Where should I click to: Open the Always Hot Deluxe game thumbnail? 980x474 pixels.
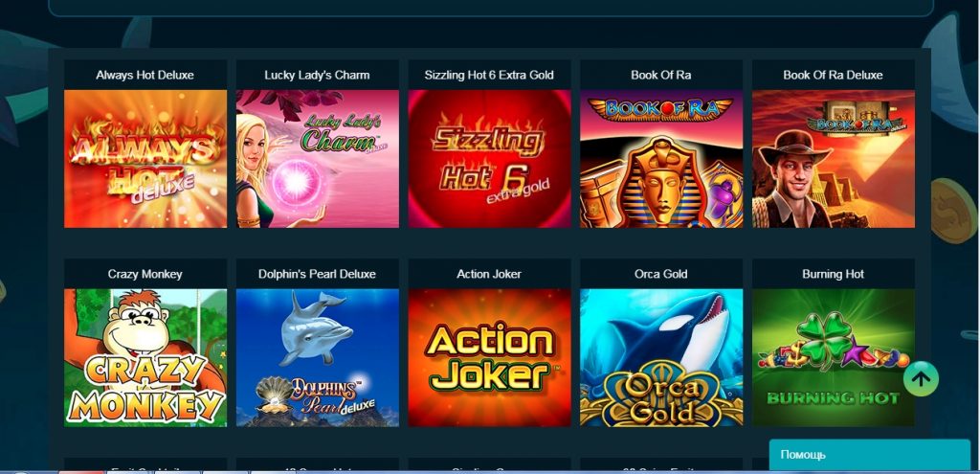(x=145, y=159)
